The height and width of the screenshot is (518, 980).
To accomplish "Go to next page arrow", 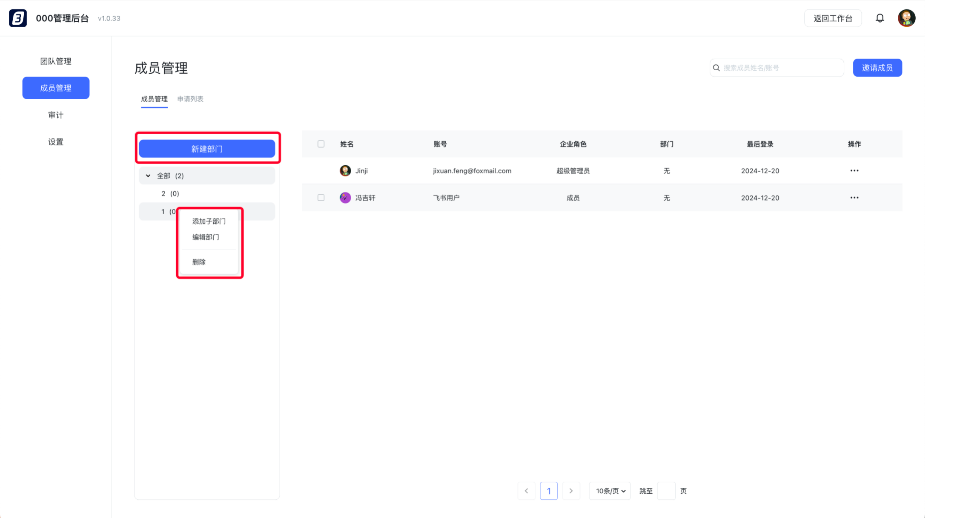I will (571, 491).
